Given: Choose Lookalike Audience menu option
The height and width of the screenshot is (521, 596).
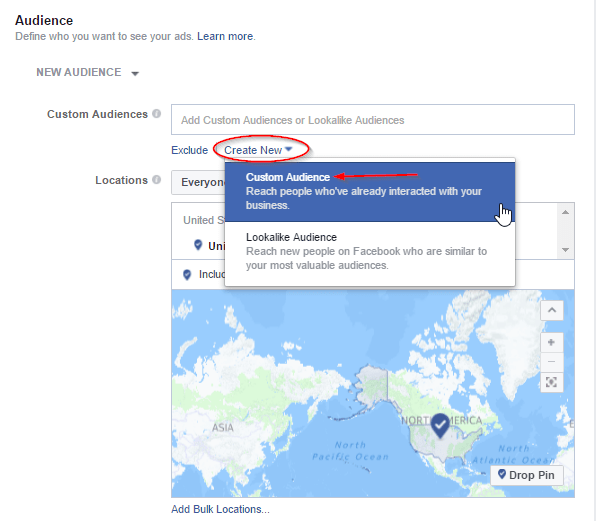Looking at the screenshot, I should pos(370,251).
